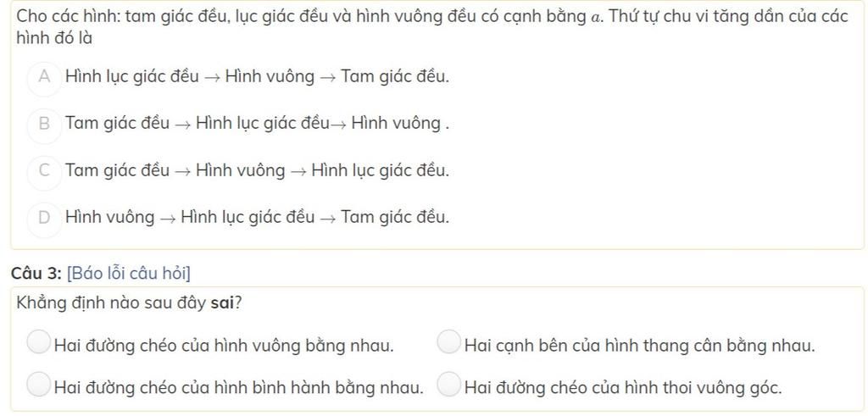Tick radio for 'Hai cạnh bên của hình thang cân'
868x416 pixels.
449,341
